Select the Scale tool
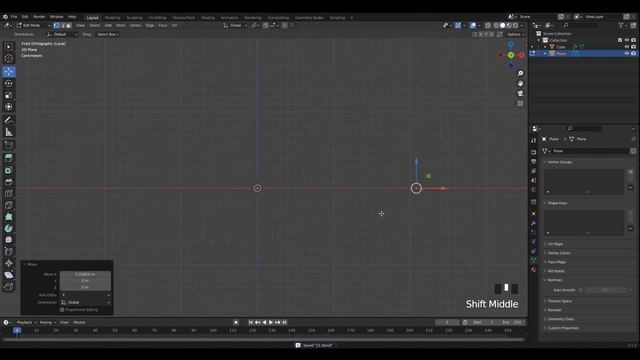640x360 pixels. [9, 95]
